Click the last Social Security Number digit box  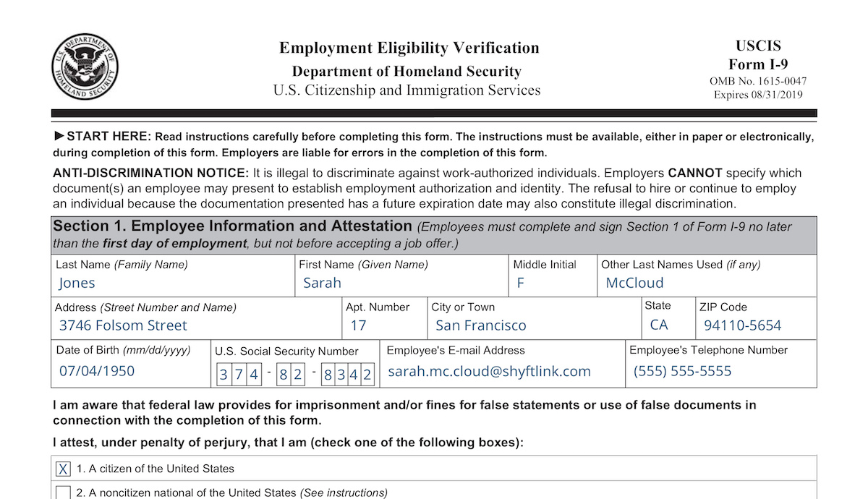point(367,375)
